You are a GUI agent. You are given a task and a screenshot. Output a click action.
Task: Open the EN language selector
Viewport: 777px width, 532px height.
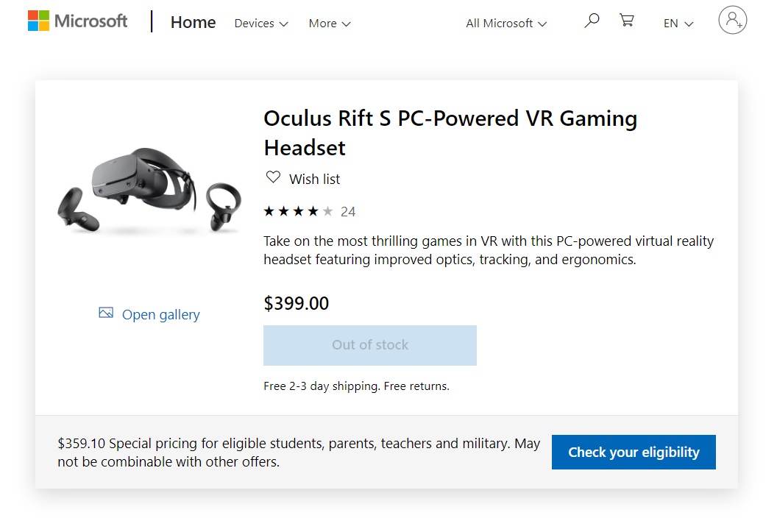[x=678, y=24]
